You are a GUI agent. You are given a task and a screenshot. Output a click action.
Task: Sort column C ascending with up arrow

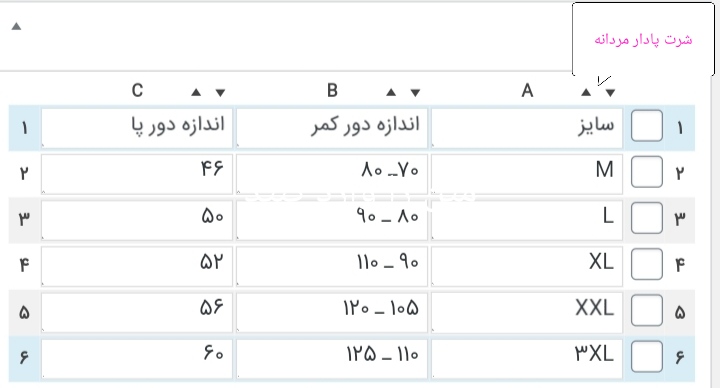[x=196, y=92]
